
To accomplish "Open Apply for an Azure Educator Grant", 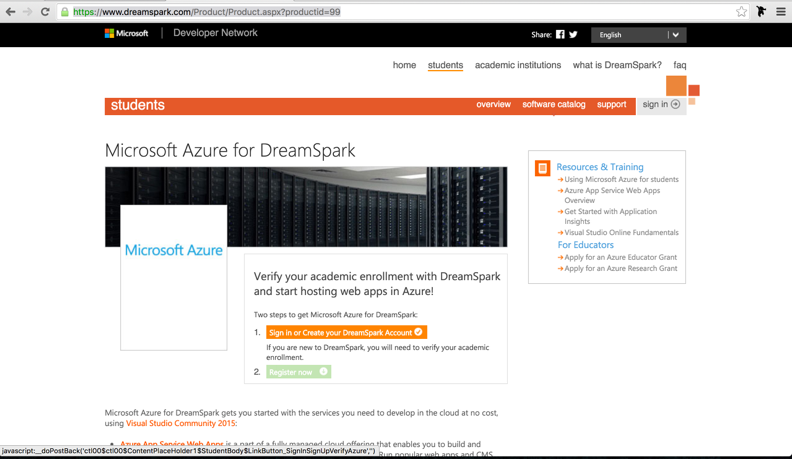I will (620, 257).
